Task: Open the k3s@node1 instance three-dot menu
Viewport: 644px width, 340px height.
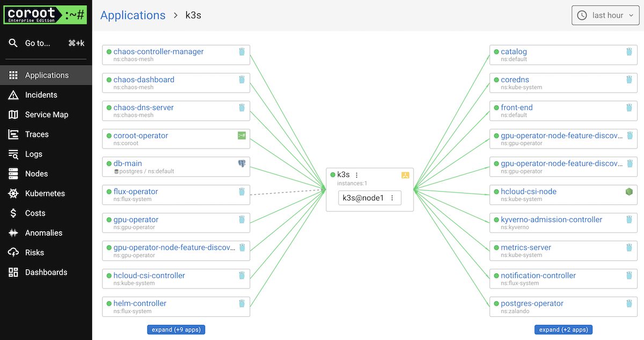Action: click(x=392, y=198)
